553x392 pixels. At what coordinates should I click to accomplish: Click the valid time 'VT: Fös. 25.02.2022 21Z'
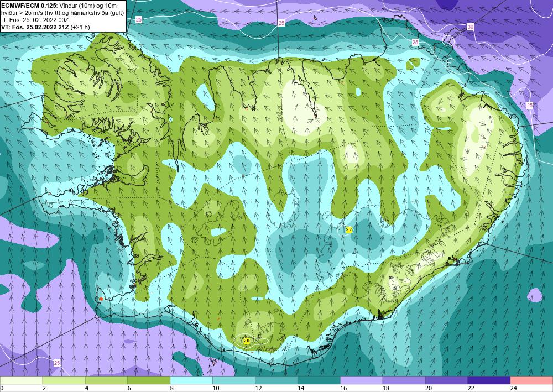pyautogui.click(x=35, y=27)
